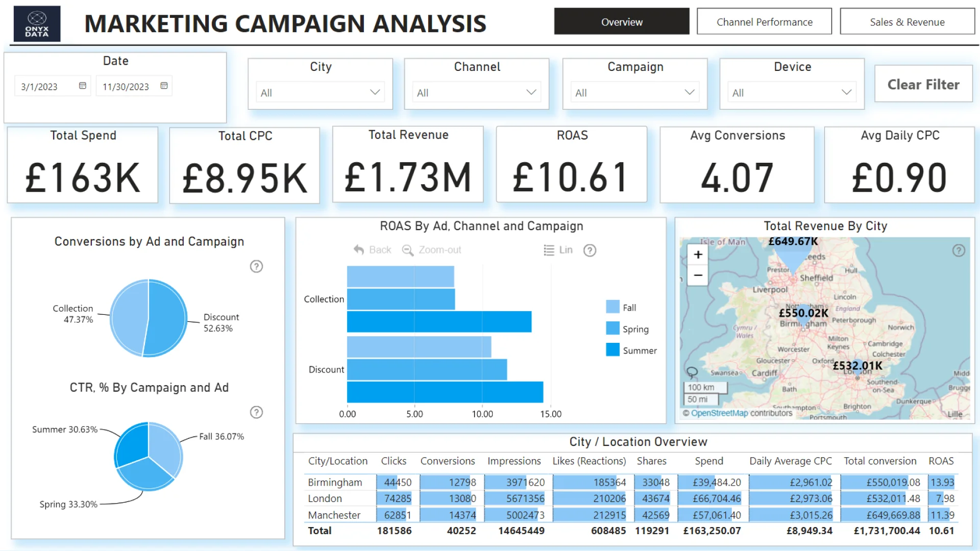The height and width of the screenshot is (551, 980).
Task: Zoom in on the map with plus button
Action: pos(698,255)
